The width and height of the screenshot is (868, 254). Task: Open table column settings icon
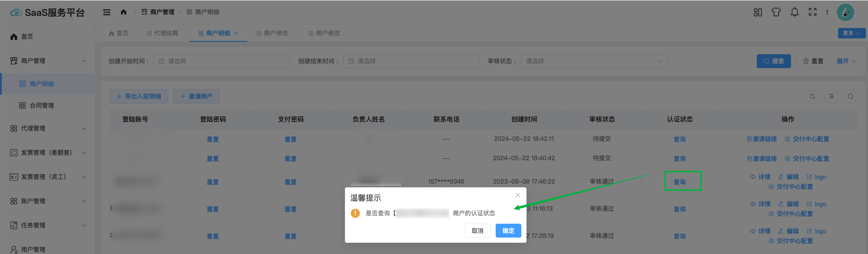coord(831,96)
